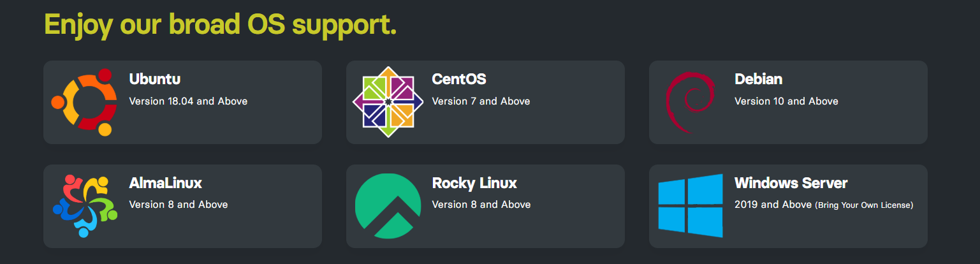Viewport: 980px width, 264px height.
Task: Click the Ubuntu circle-of-friends logo
Action: click(84, 102)
